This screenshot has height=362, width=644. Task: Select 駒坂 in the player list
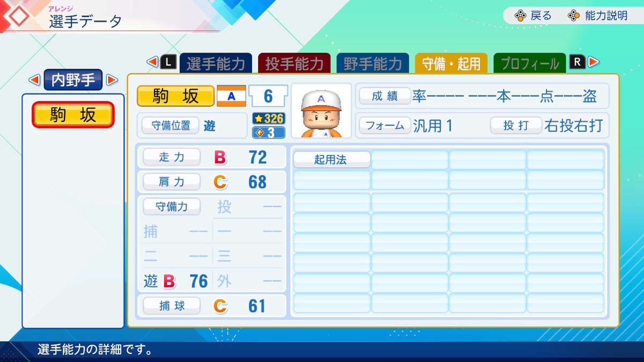pyautogui.click(x=73, y=115)
